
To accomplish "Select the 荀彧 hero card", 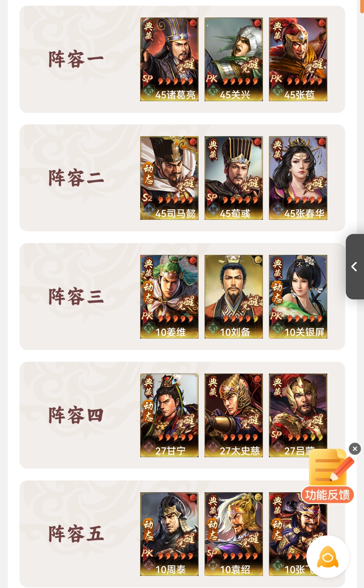I will (234, 178).
